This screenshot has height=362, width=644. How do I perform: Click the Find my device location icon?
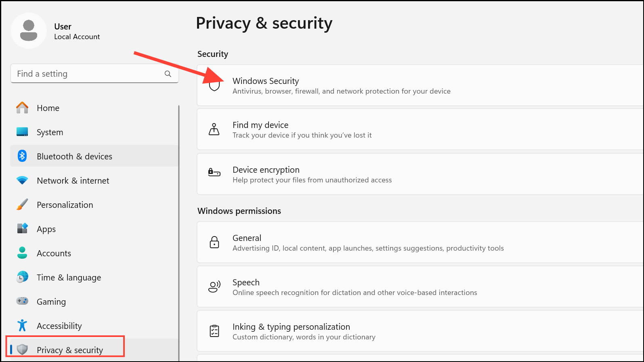214,129
